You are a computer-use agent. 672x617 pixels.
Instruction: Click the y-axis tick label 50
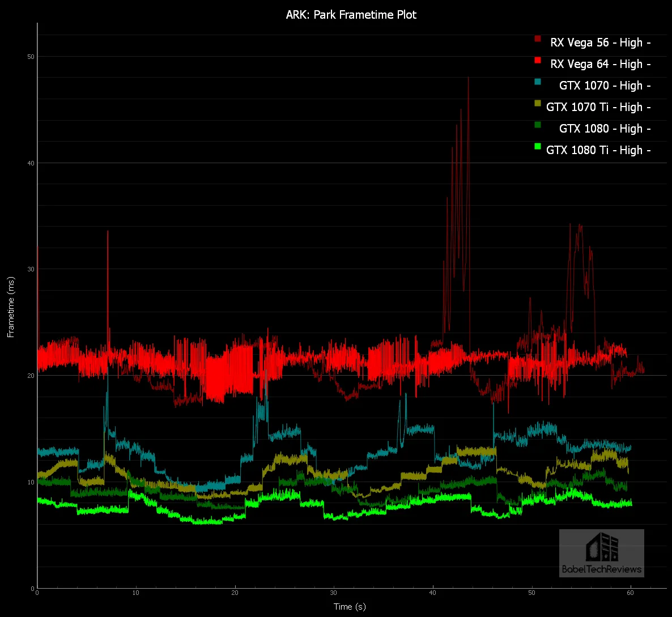click(x=31, y=57)
